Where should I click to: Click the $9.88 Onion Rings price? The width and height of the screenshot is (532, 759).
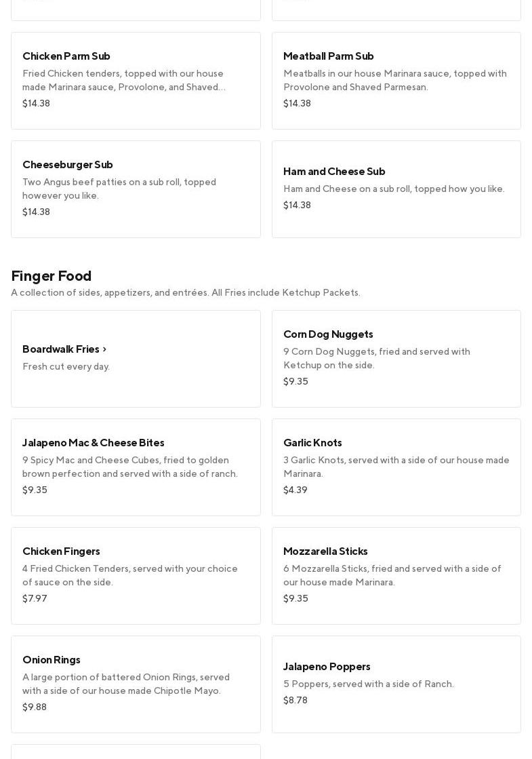click(35, 707)
